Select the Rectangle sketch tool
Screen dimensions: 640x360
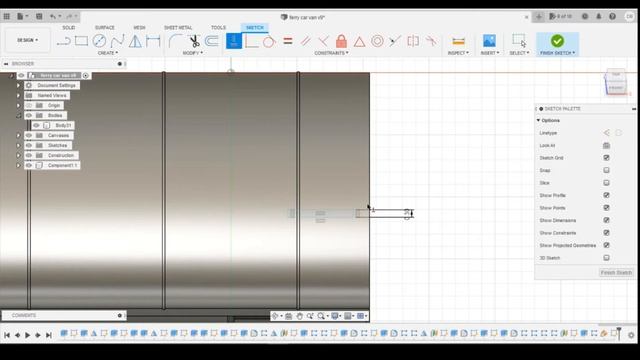pyautogui.click(x=81, y=41)
